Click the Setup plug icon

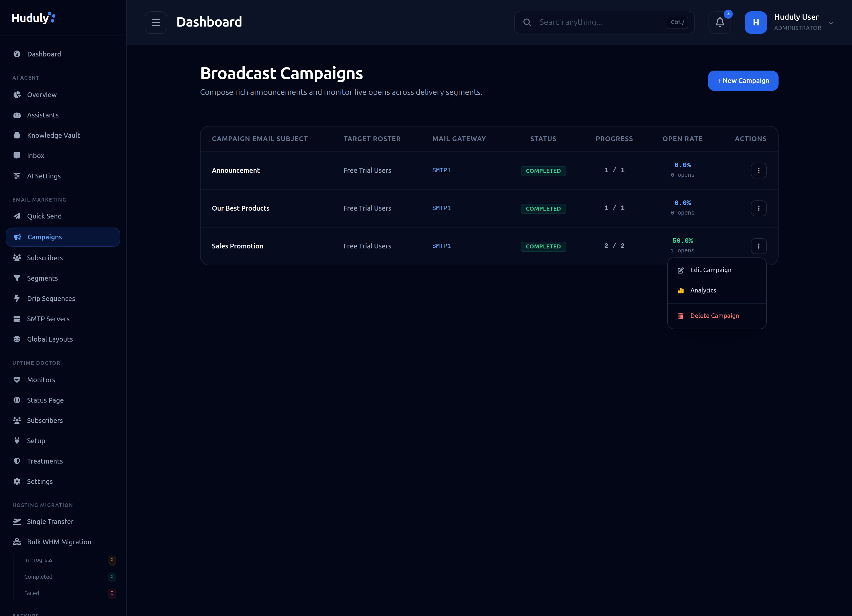tap(17, 441)
